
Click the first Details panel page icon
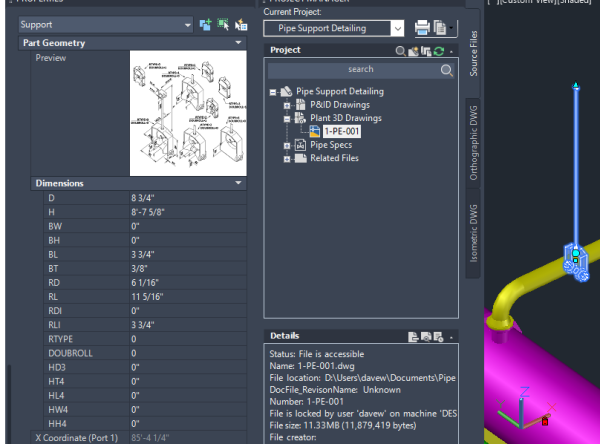(413, 337)
